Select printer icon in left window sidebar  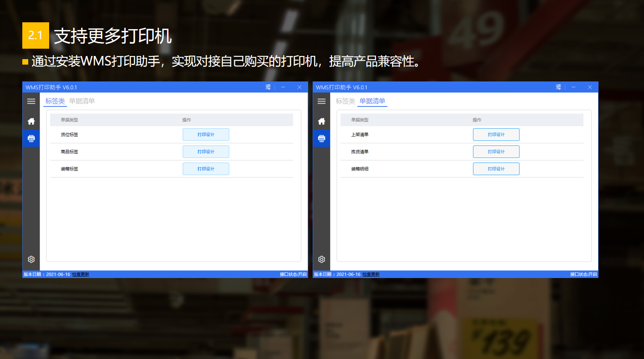[31, 138]
